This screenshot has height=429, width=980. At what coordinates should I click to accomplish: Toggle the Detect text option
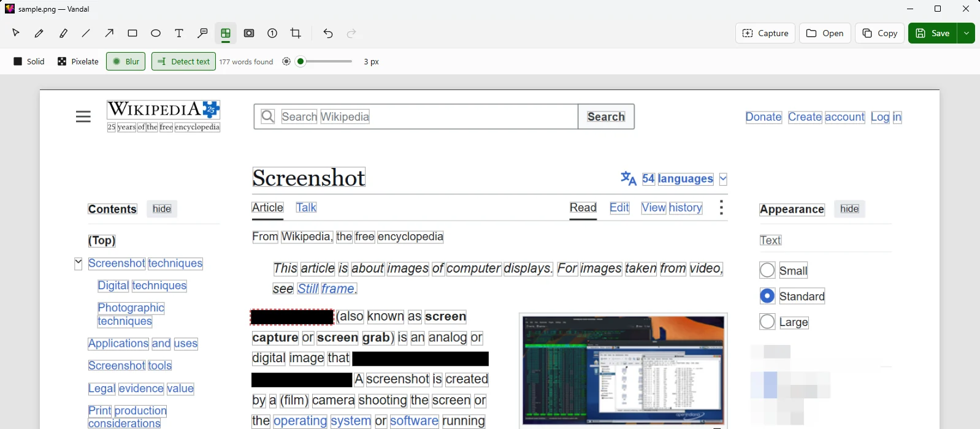(183, 61)
